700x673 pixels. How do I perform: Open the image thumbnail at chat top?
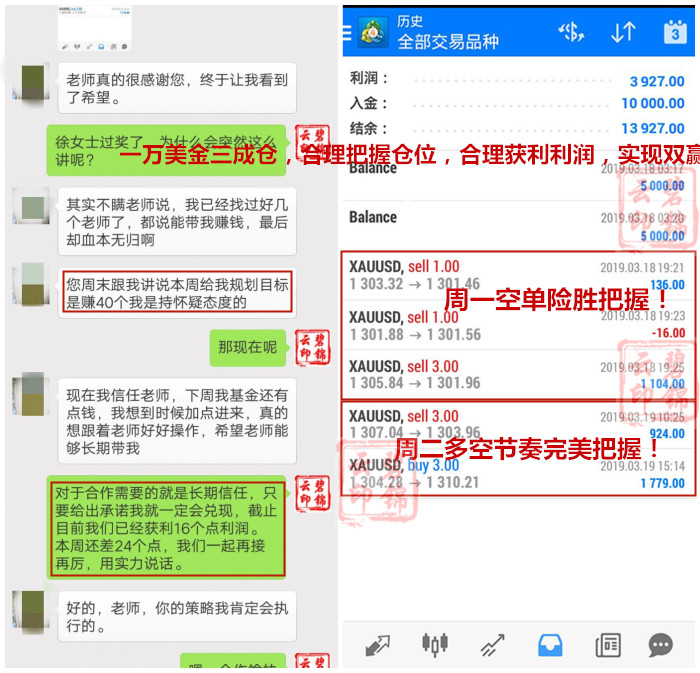(x=96, y=30)
